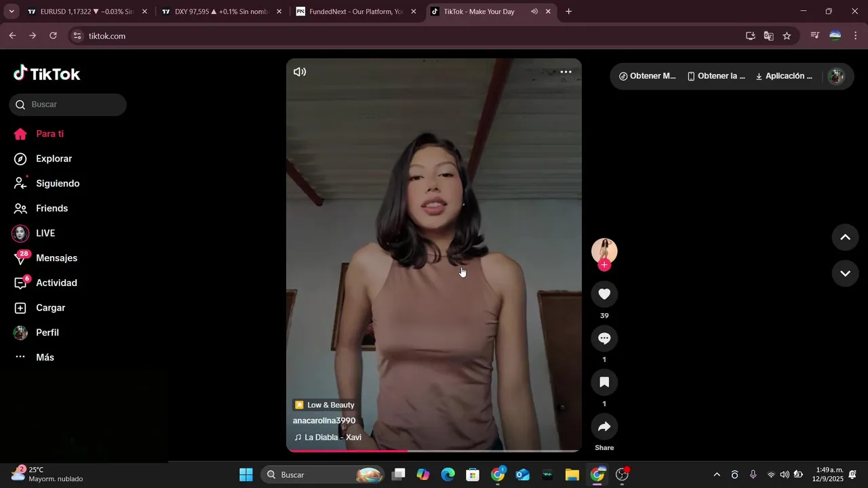Screen dimensions: 868x488
Task: Click the Aplicación download button
Action: pyautogui.click(x=784, y=76)
